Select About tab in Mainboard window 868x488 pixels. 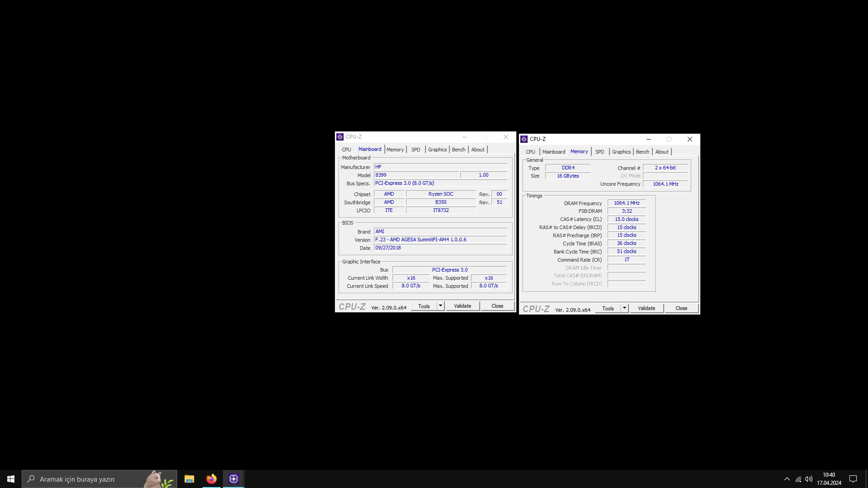pos(478,150)
